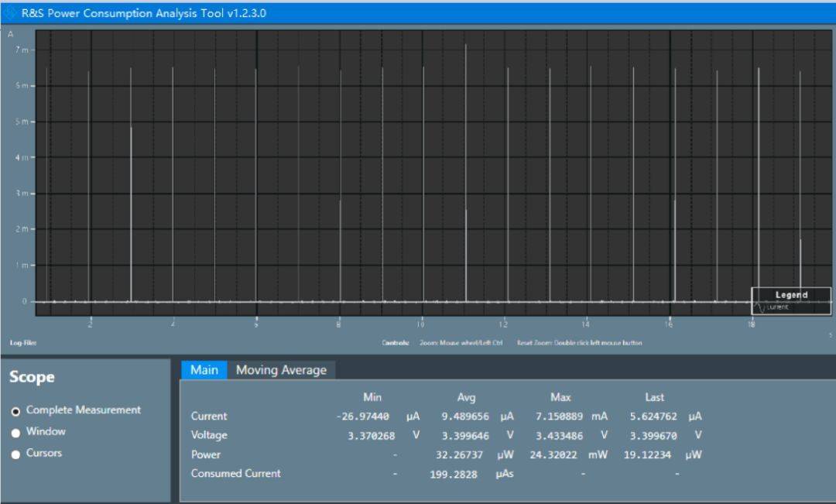Enable the Cursors scope radio button
This screenshot has width=836, height=504.
coord(15,454)
